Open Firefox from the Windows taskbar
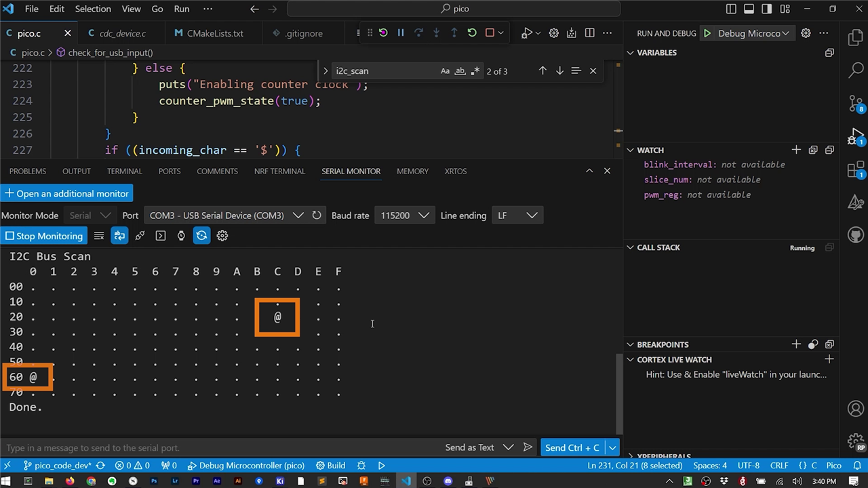 point(70,481)
